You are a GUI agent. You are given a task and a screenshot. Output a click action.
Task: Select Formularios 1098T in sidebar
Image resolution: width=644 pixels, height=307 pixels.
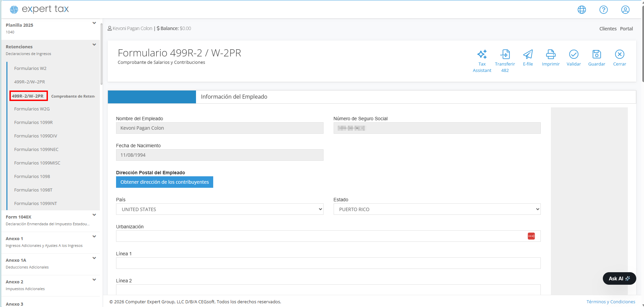click(33, 190)
